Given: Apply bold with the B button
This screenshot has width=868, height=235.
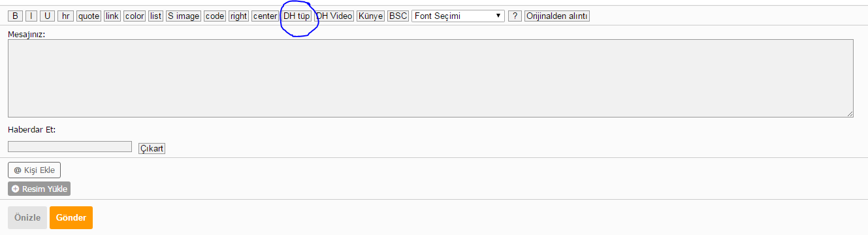Looking at the screenshot, I should 15,16.
